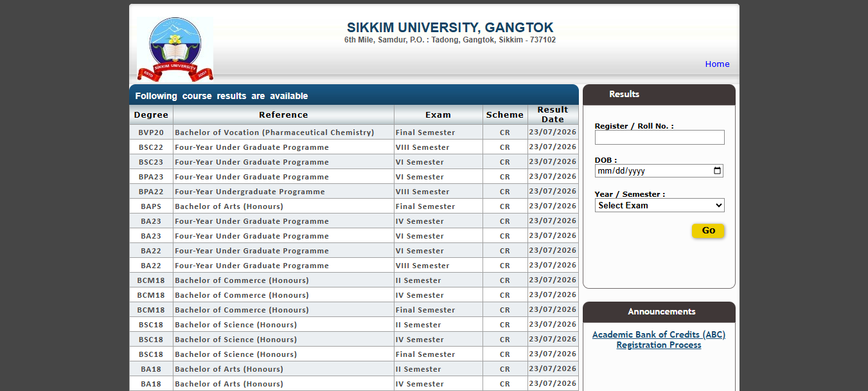Viewport: 868px width, 391px height.
Task: Click the Following course results are available heading
Action: tap(221, 96)
